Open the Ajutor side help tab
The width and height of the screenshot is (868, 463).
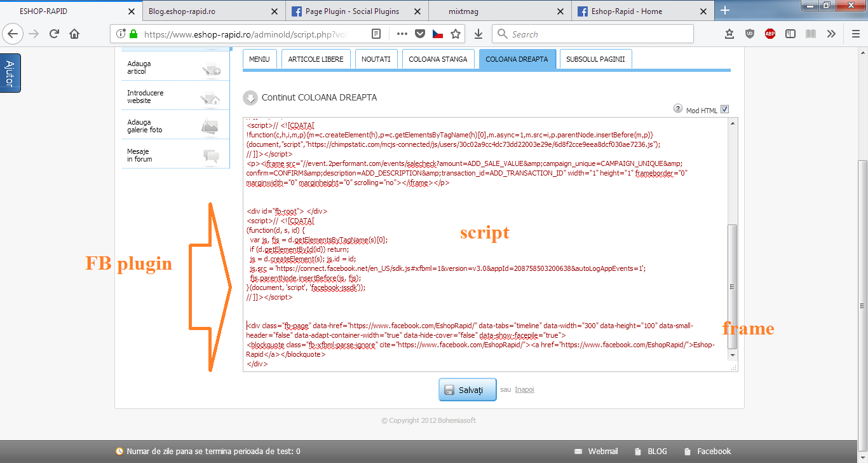click(x=10, y=73)
